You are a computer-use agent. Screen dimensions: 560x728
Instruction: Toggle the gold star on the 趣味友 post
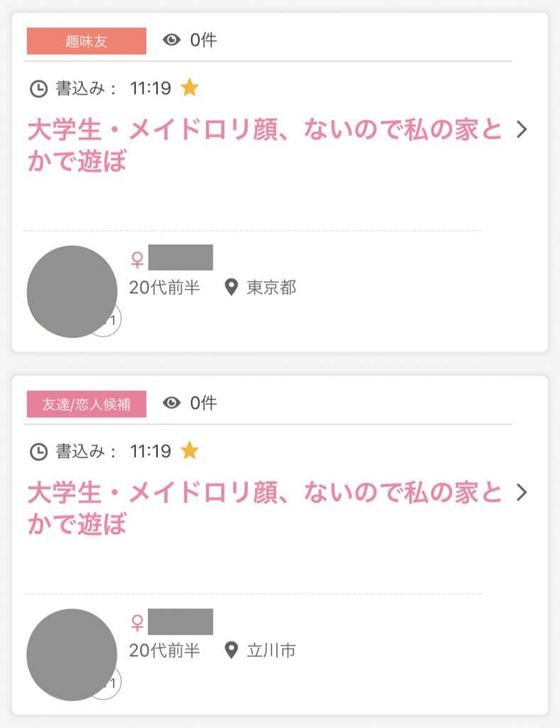(190, 87)
